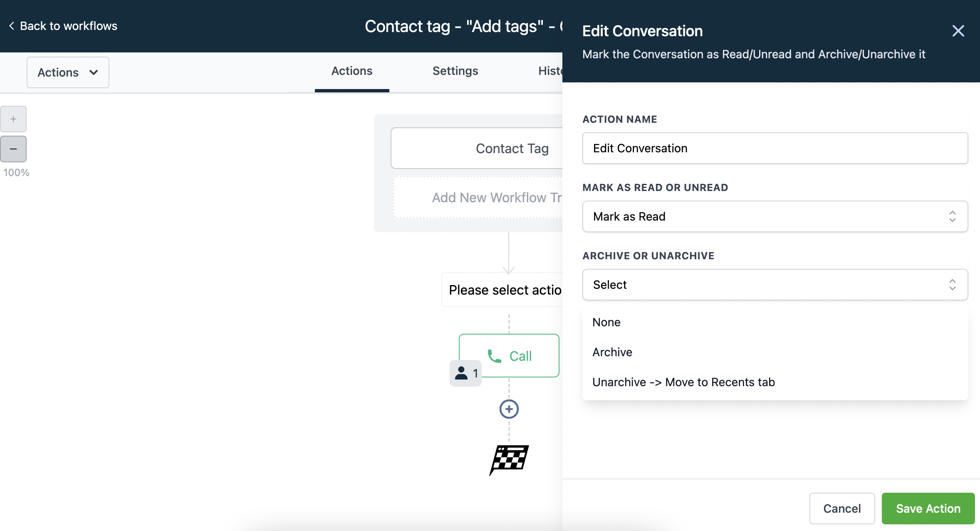Select the Call phone icon in workflow
This screenshot has height=531, width=980.
click(495, 355)
